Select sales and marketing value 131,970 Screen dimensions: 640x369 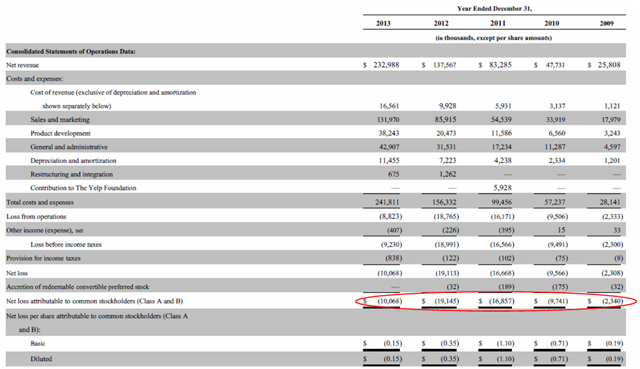[x=388, y=120]
